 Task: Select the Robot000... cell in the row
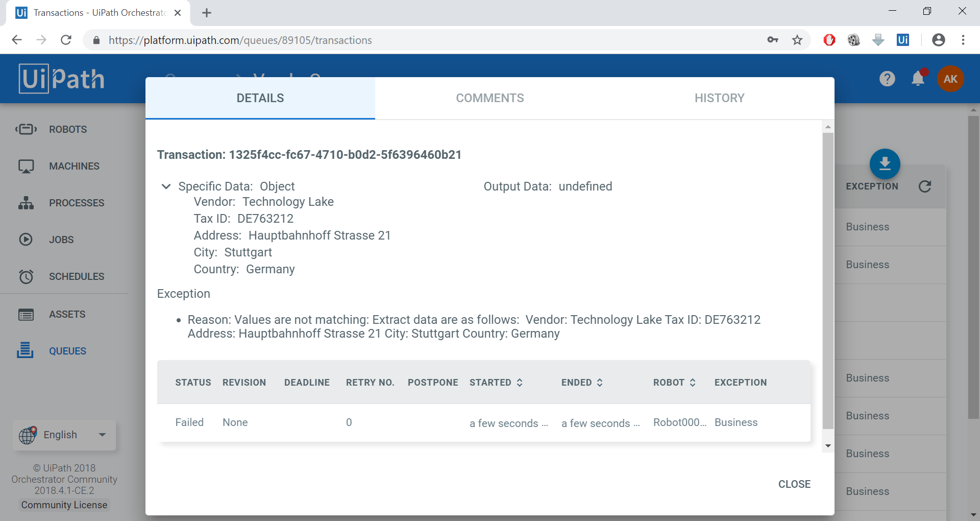click(680, 422)
